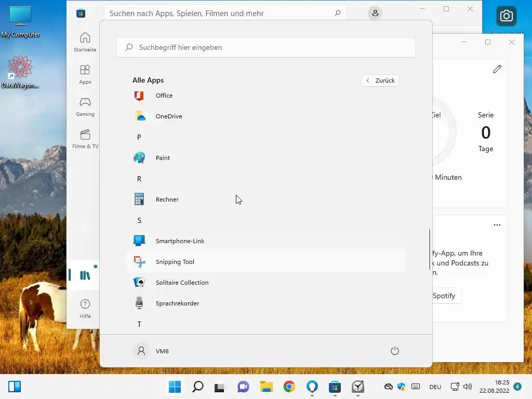Viewport: 532px width, 399px height.
Task: Open Sprachrekorder app icon
Action: point(139,303)
